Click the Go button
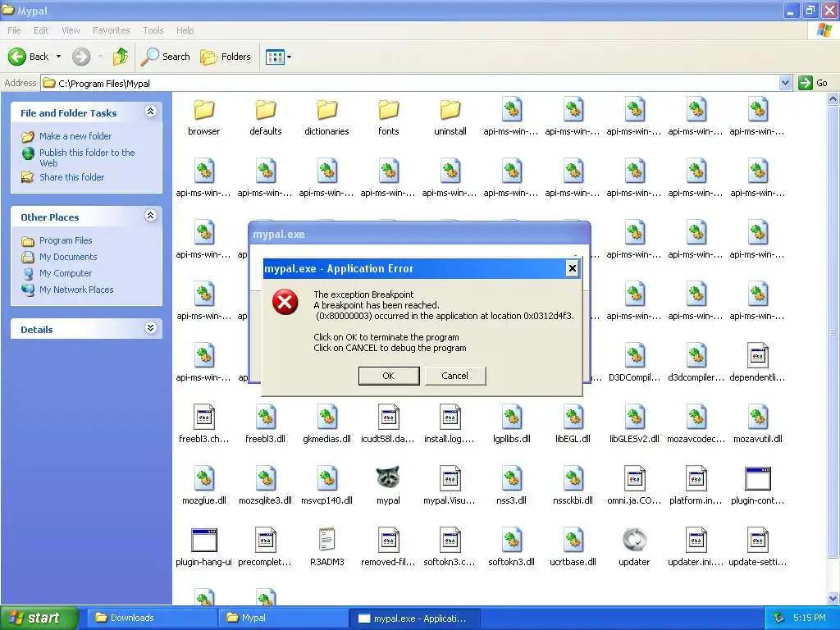This screenshot has width=840, height=630. coord(813,83)
